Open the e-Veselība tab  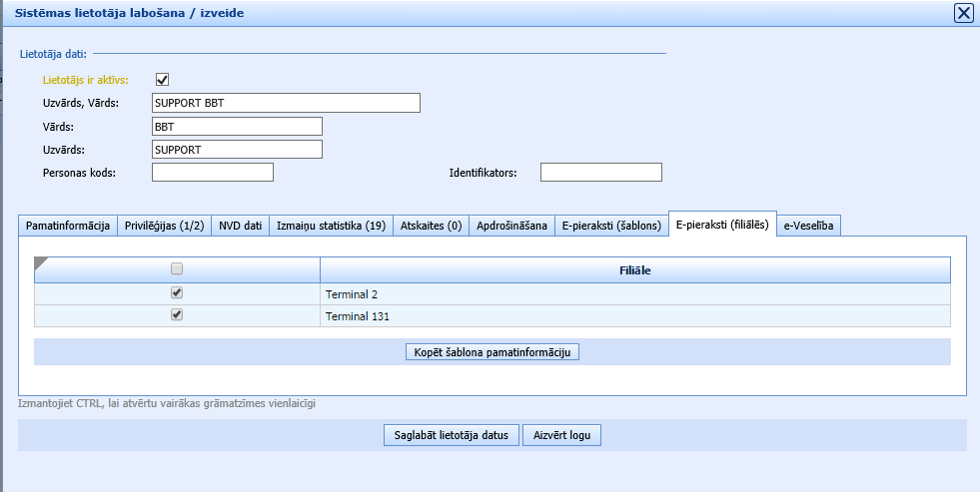pyautogui.click(x=810, y=227)
